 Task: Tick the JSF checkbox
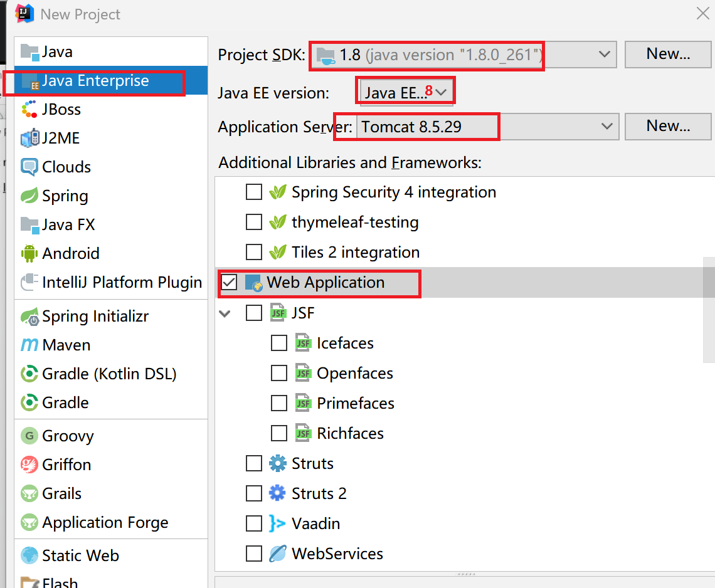coord(254,313)
